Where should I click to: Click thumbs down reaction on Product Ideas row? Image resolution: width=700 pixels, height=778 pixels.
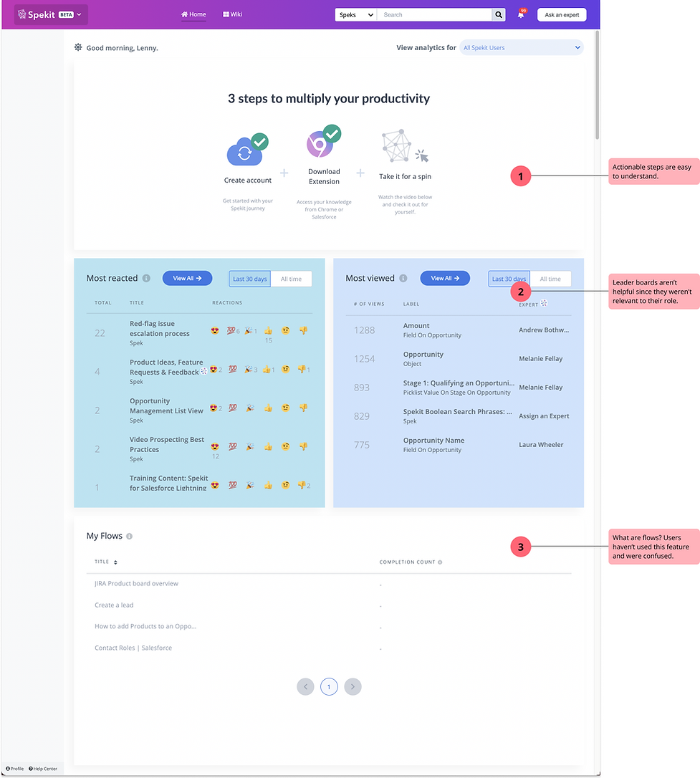coord(302,369)
